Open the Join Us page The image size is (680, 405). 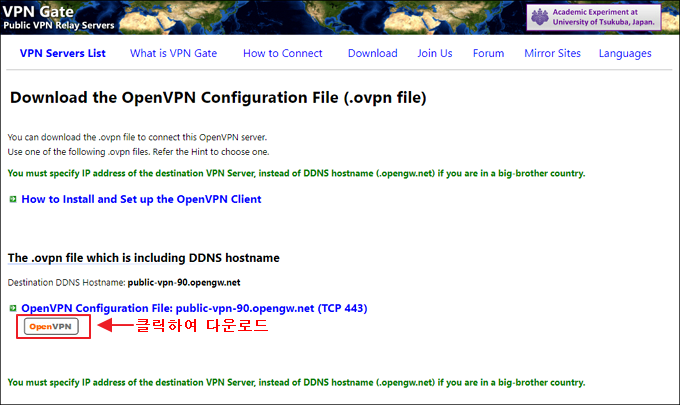pos(435,53)
